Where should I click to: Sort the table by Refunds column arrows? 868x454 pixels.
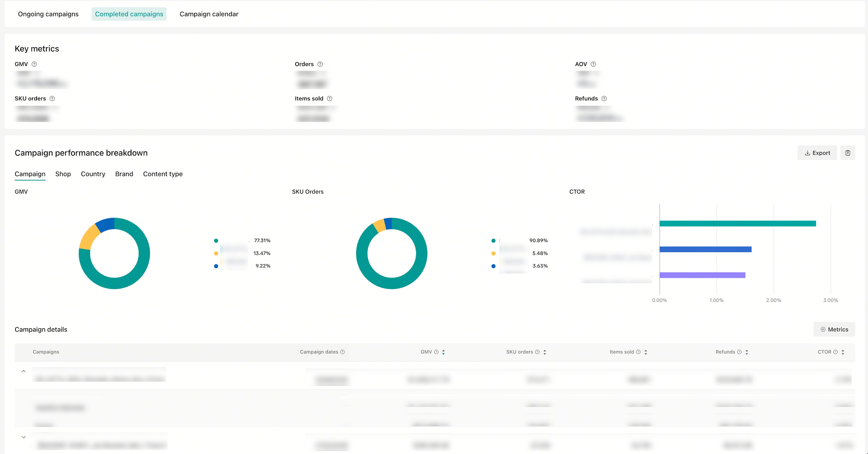pos(747,352)
